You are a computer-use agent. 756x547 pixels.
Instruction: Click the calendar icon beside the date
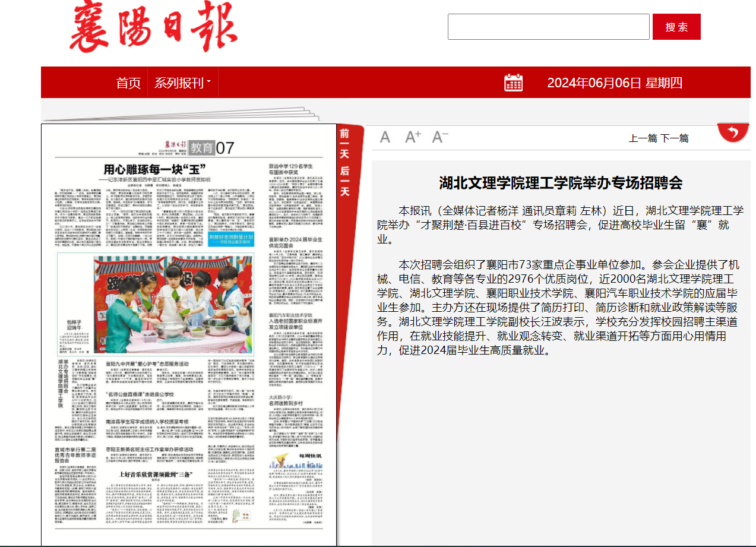tap(513, 83)
